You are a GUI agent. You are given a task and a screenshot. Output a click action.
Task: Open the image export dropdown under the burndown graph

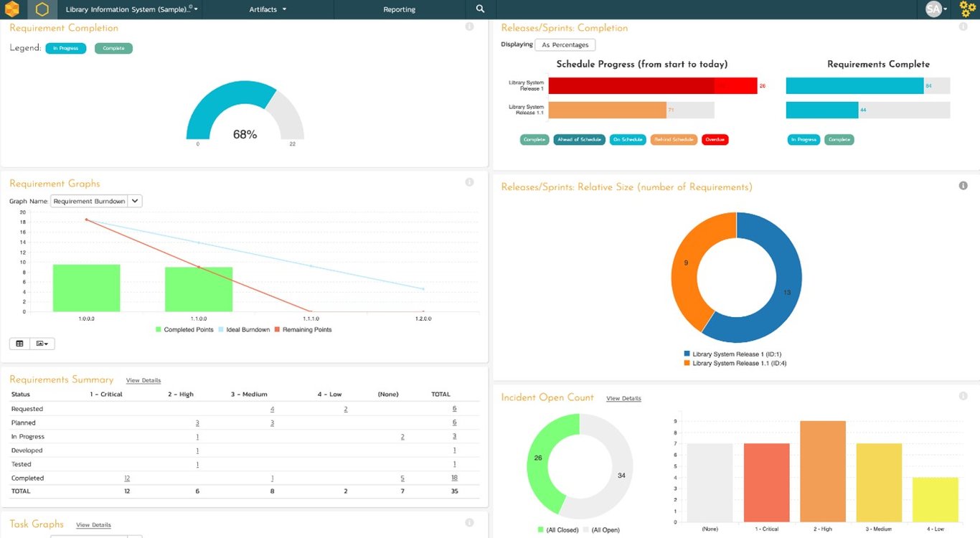click(x=42, y=344)
